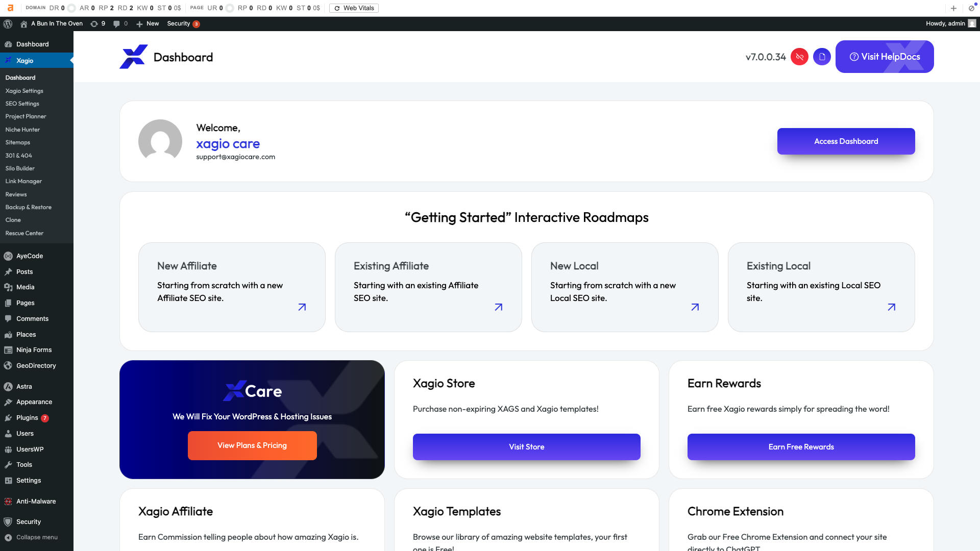This screenshot has width=980, height=551.
Task: Click the Access Dashboard button
Action: coord(846,141)
